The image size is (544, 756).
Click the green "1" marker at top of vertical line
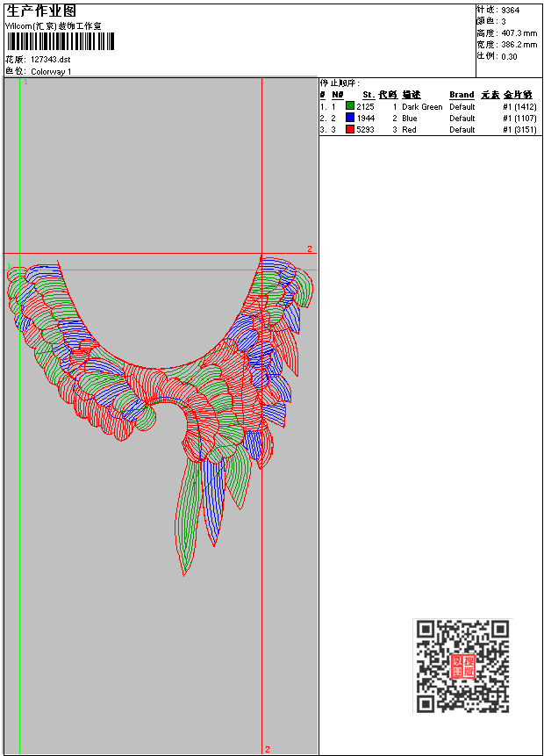point(25,82)
